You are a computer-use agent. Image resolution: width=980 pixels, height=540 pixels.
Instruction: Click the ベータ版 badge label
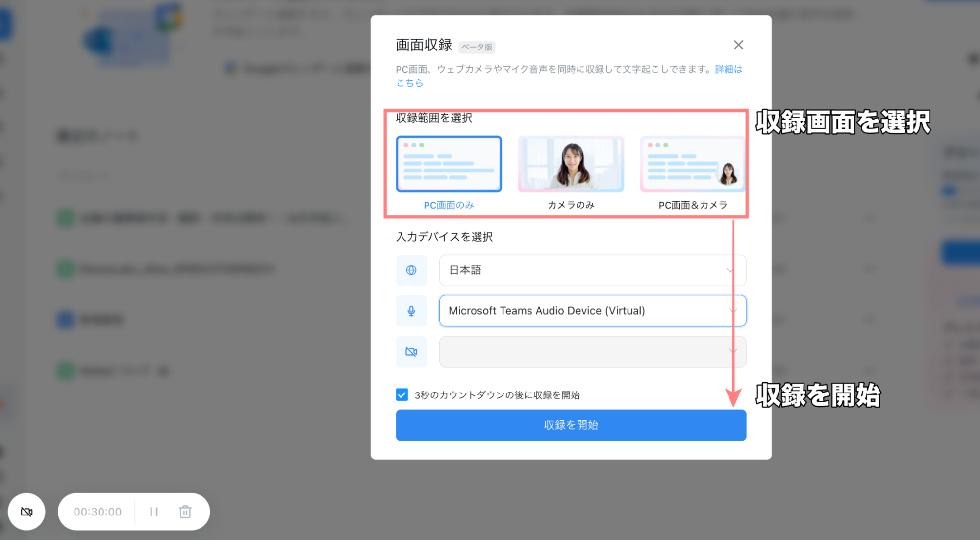[x=477, y=47]
